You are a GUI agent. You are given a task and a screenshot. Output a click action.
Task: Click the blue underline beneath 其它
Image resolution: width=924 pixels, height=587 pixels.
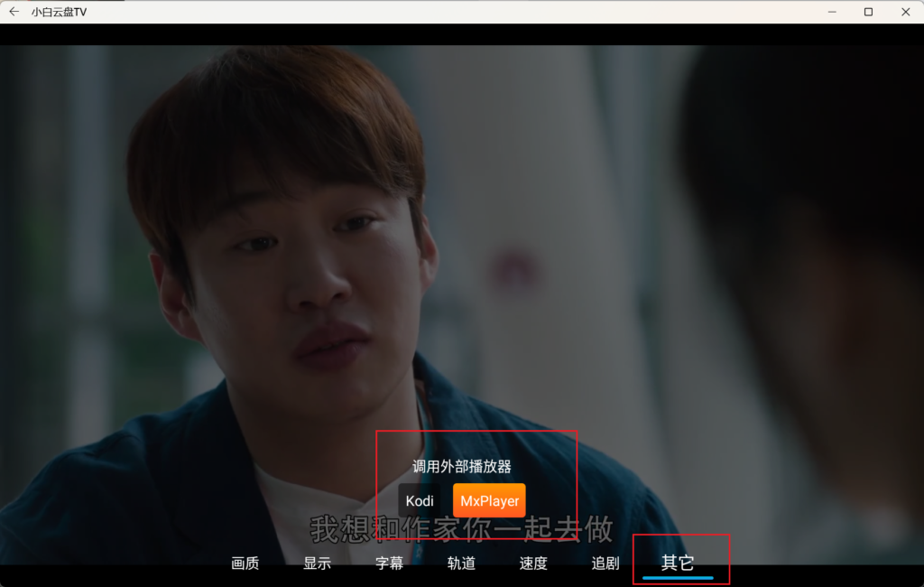click(678, 578)
